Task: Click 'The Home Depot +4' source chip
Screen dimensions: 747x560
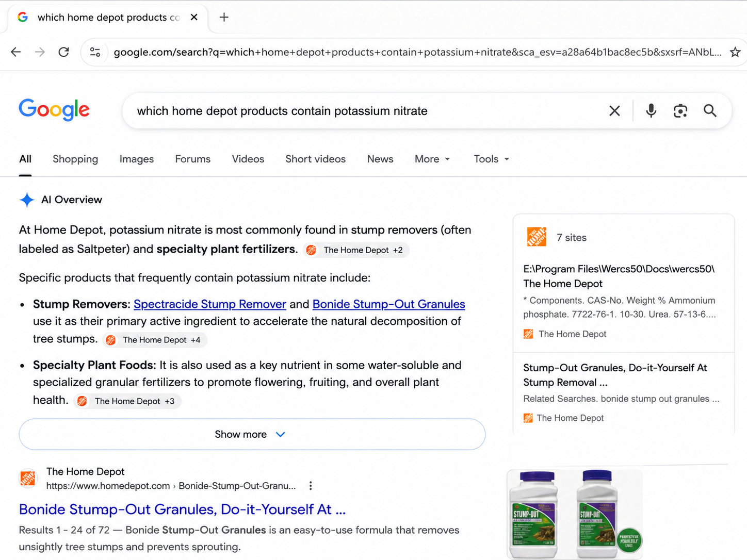Action: [x=155, y=340]
